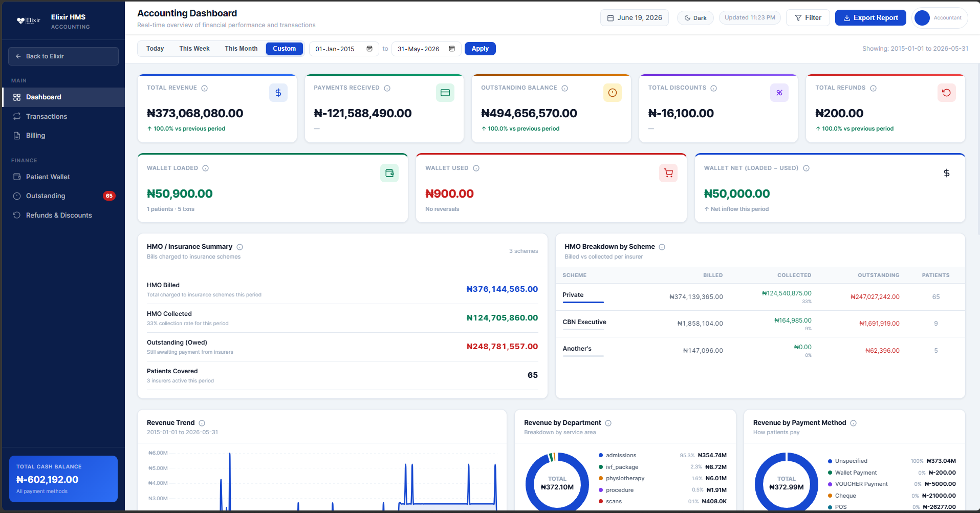Click the HMO Billed amount ₦376,144,565.00
Screen dimensions: 980x513
502,289
